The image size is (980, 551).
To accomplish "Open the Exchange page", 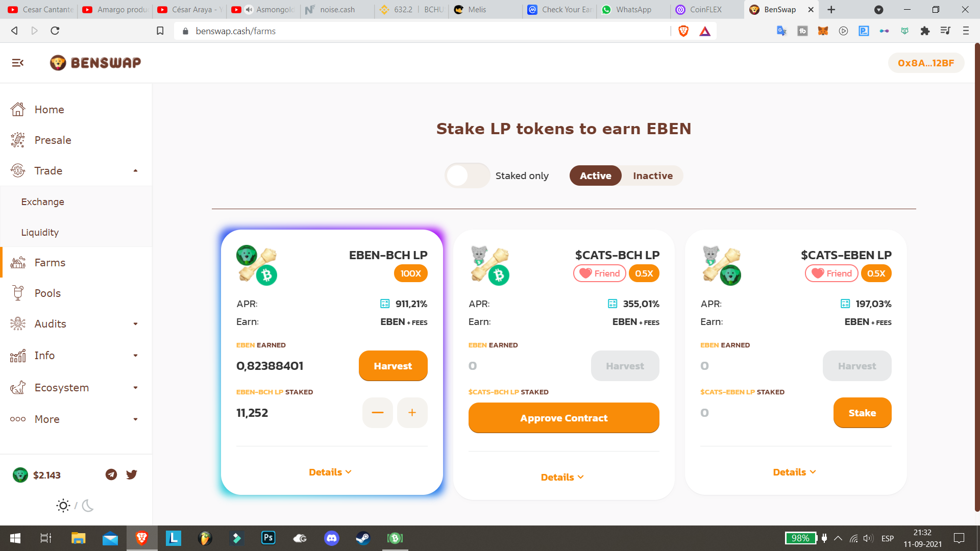I will 76,202.
